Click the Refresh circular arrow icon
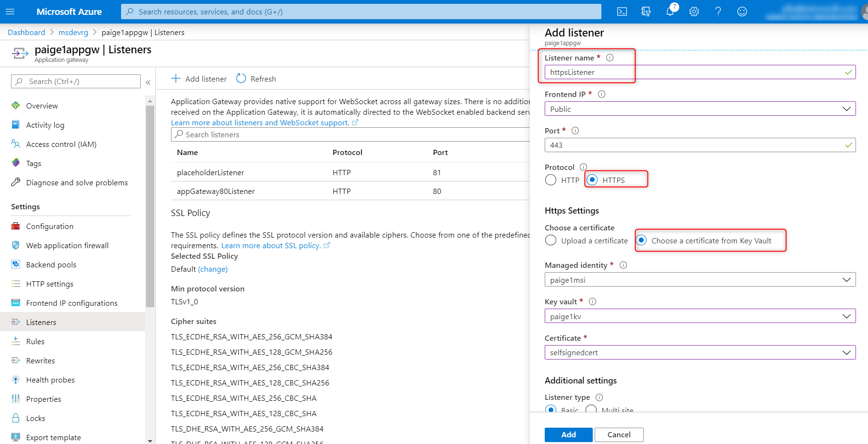868x444 pixels. (x=241, y=78)
